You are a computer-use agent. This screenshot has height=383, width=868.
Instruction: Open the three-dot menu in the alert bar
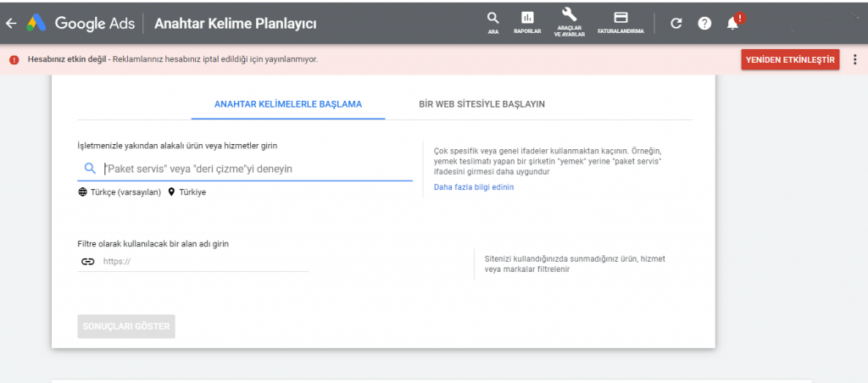click(855, 59)
